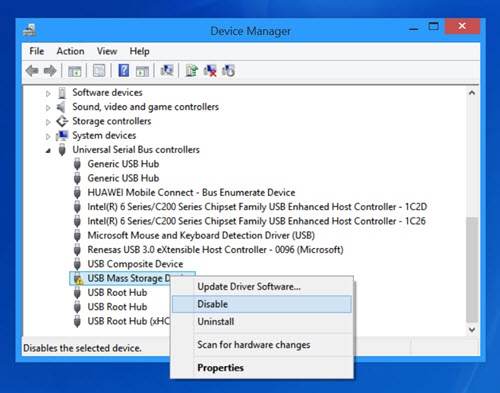This screenshot has width=500, height=393.
Task: Toggle the Show/Hide Action Pane toolbar icon
Action: click(x=142, y=71)
